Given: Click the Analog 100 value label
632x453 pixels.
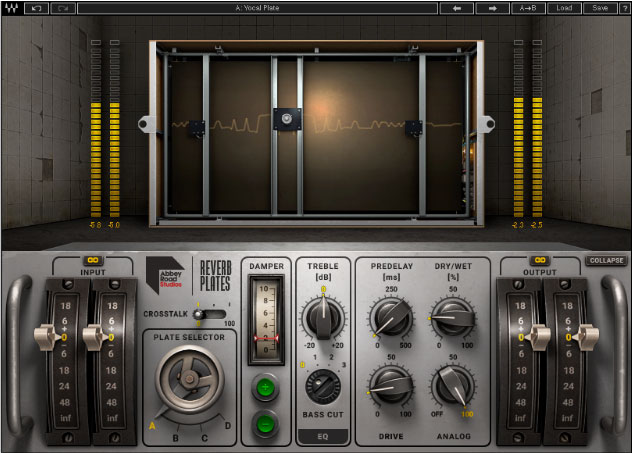Looking at the screenshot, I should point(468,414).
